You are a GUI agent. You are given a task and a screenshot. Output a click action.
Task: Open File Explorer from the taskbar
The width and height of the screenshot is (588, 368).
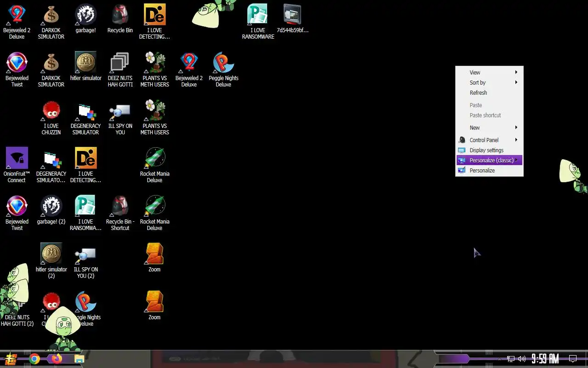coord(79,359)
